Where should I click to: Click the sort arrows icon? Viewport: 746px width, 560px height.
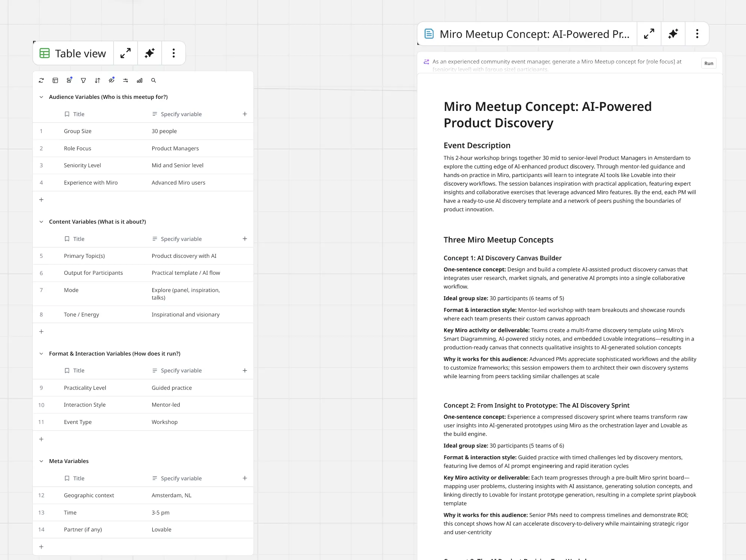[x=97, y=80]
